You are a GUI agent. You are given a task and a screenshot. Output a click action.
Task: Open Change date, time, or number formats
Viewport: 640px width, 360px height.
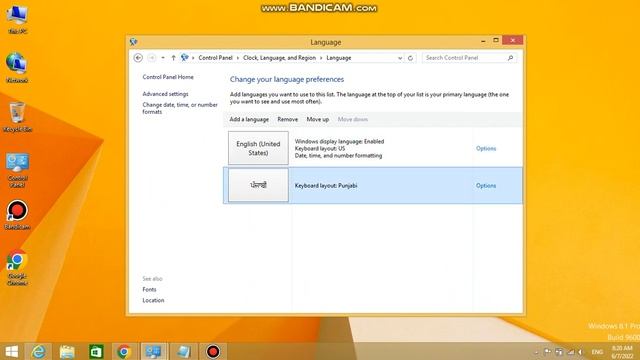click(180, 108)
